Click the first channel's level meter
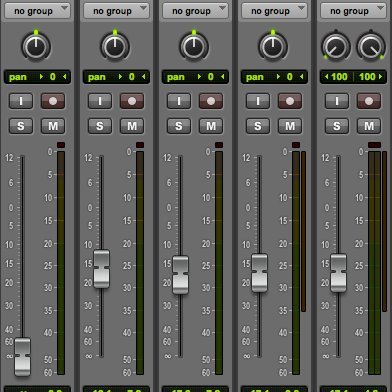Viewport: 392px width, 392px height. point(61,263)
